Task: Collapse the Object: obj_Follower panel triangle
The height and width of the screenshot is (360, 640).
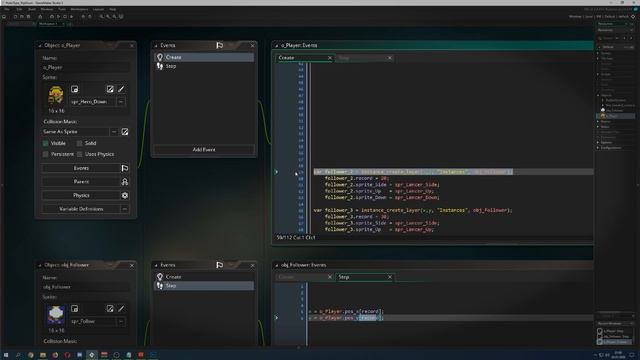Action: pos(40,265)
